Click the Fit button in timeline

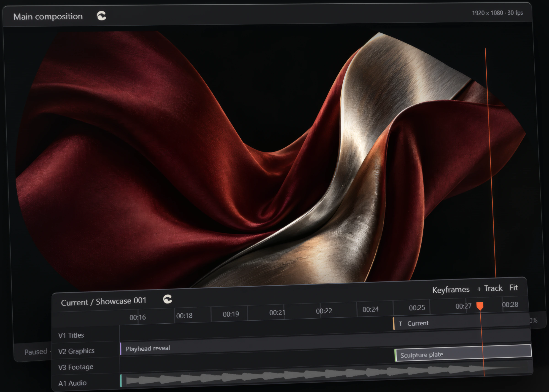pyautogui.click(x=513, y=287)
